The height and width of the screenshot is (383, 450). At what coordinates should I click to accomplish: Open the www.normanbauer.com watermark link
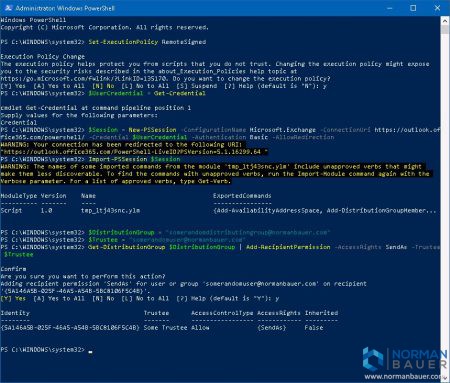[x=404, y=377]
